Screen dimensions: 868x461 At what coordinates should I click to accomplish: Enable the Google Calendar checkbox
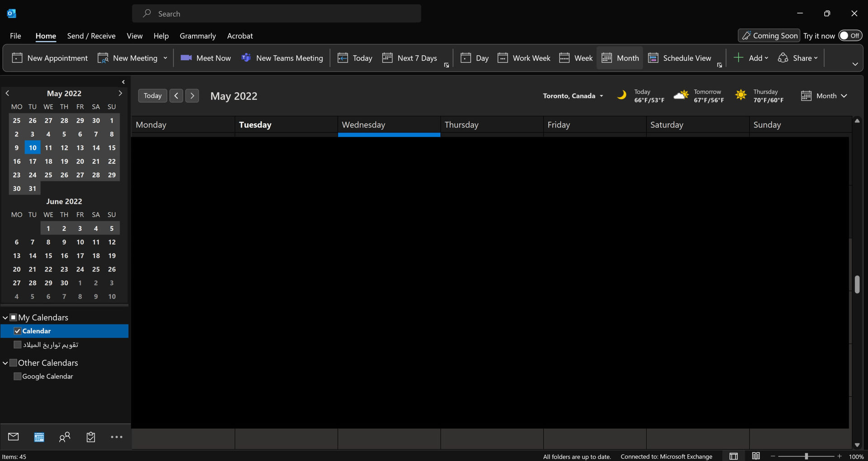(18, 376)
